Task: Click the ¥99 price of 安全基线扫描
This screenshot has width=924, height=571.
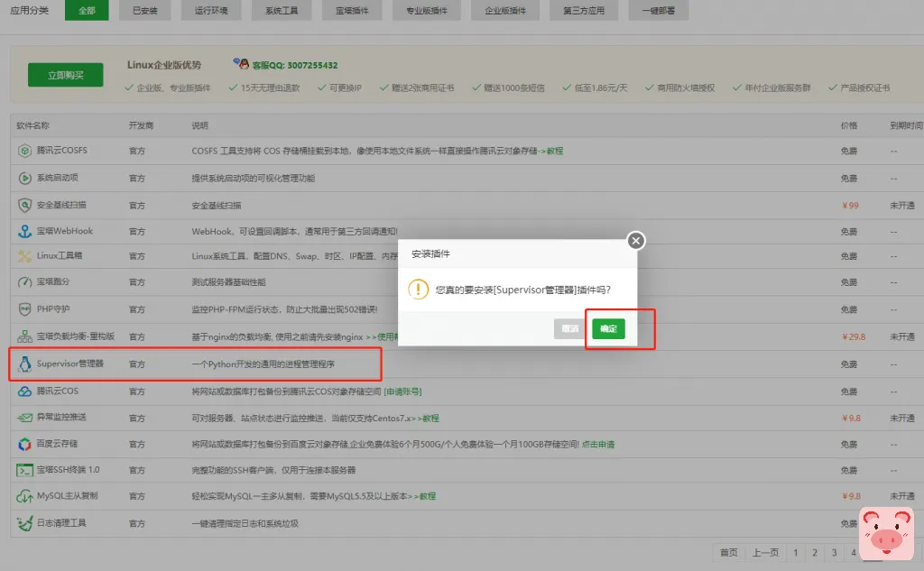Action: [850, 205]
